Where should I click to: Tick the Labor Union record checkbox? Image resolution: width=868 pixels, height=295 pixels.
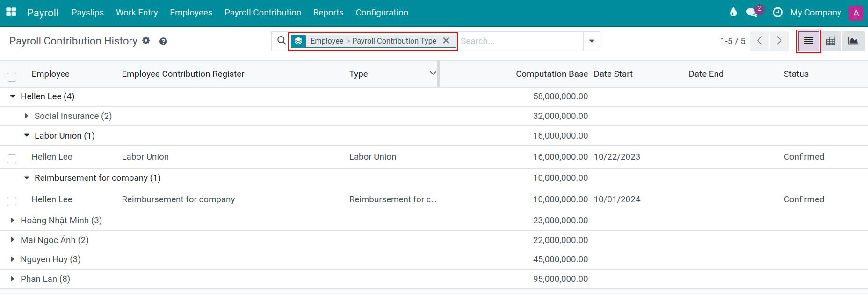pyautogui.click(x=12, y=159)
